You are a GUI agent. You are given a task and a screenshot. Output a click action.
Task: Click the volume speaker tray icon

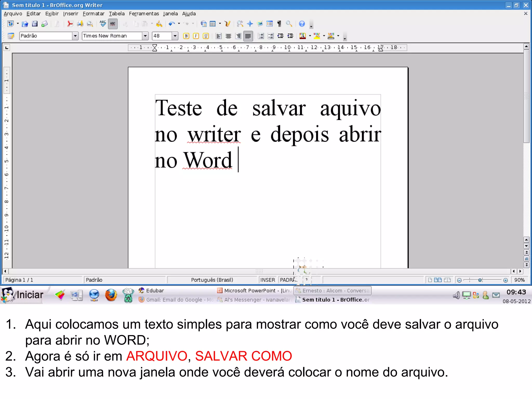tap(456, 295)
